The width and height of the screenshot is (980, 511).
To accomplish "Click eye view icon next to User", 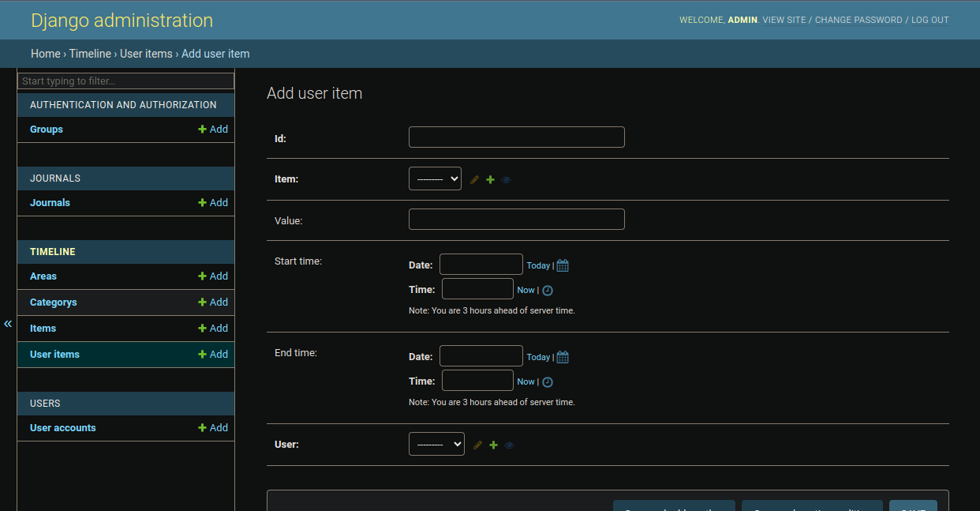I will (x=510, y=445).
